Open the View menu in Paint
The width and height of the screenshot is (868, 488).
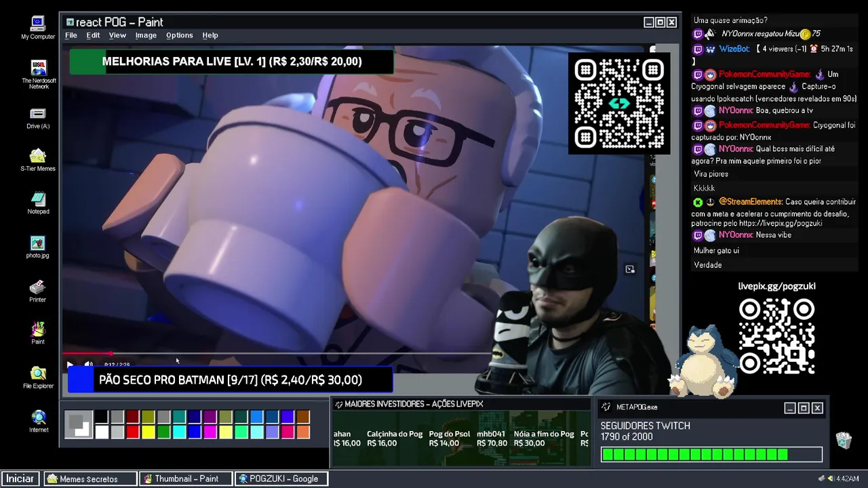[117, 35]
